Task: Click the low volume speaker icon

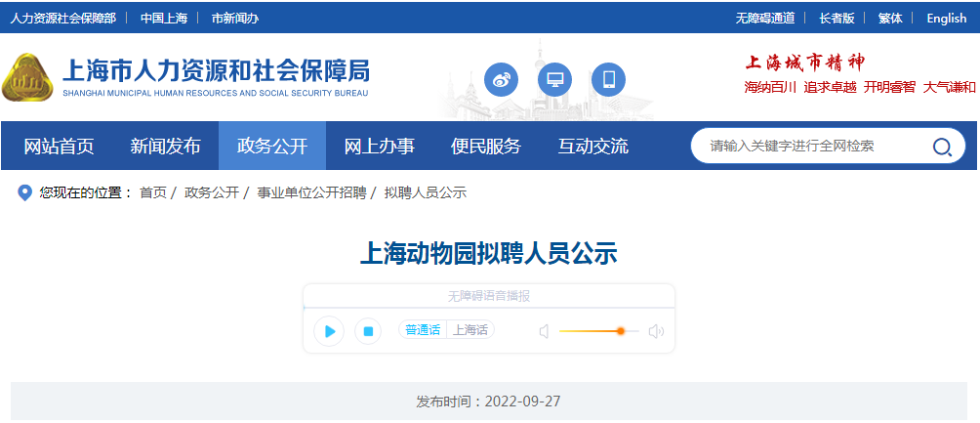Action: coord(544,331)
